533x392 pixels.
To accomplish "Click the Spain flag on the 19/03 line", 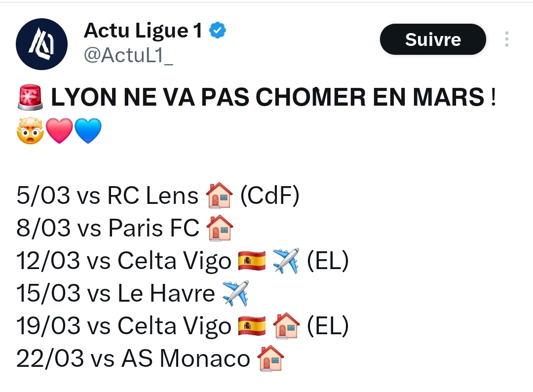I will pyautogui.click(x=252, y=326).
